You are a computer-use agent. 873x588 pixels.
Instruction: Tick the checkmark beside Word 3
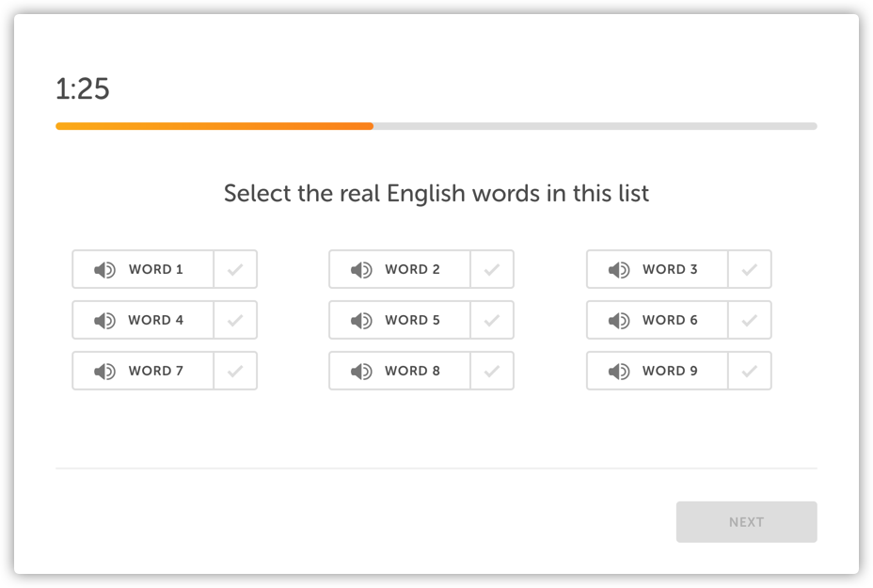pos(750,270)
